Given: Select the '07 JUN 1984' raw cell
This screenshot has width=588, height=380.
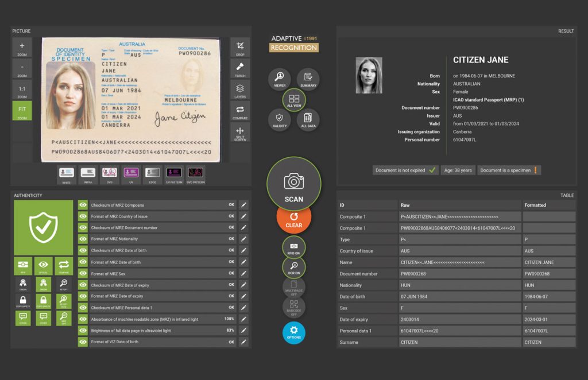Looking at the screenshot, I should pyautogui.click(x=460, y=296).
